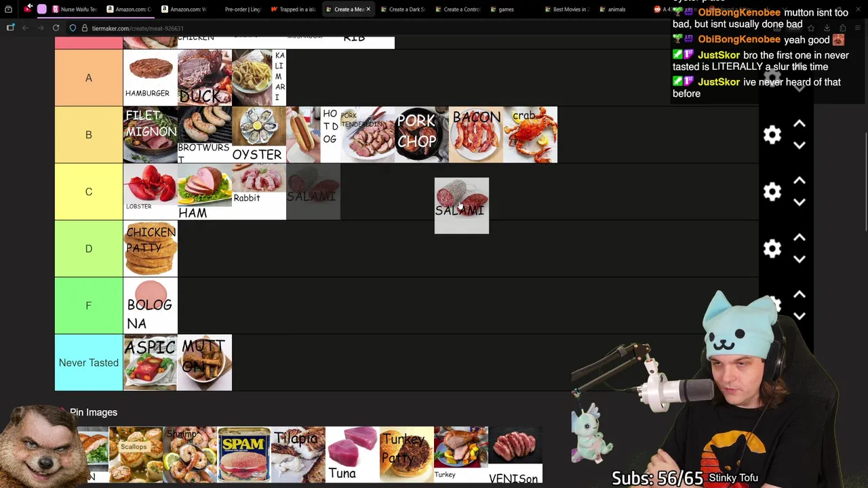Pick the Hot Dog image

pyautogui.click(x=313, y=135)
